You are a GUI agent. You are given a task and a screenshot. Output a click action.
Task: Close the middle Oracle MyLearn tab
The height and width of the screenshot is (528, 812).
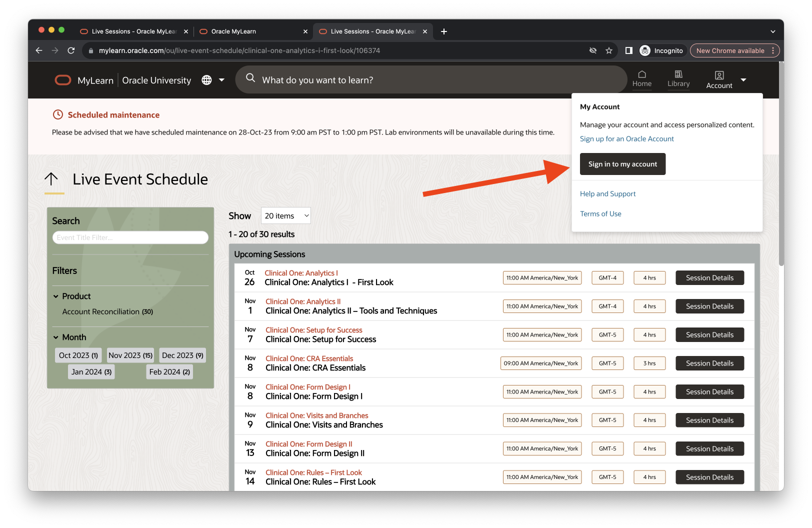(x=305, y=31)
